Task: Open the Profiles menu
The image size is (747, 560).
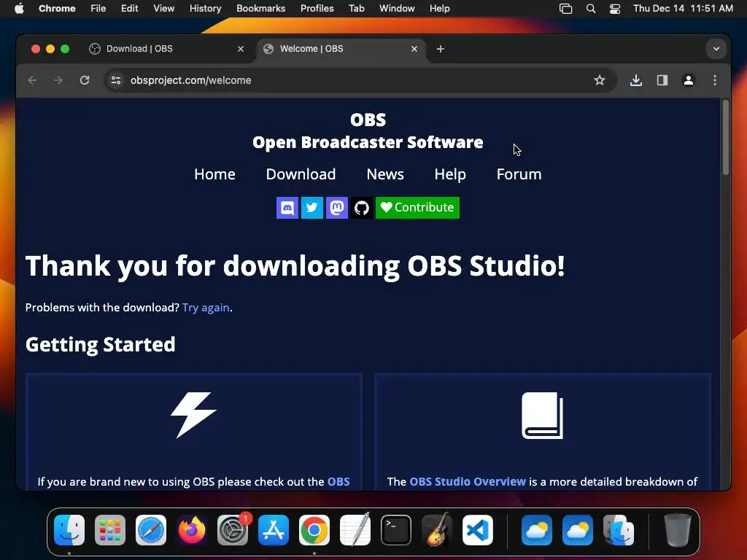Action: [317, 9]
